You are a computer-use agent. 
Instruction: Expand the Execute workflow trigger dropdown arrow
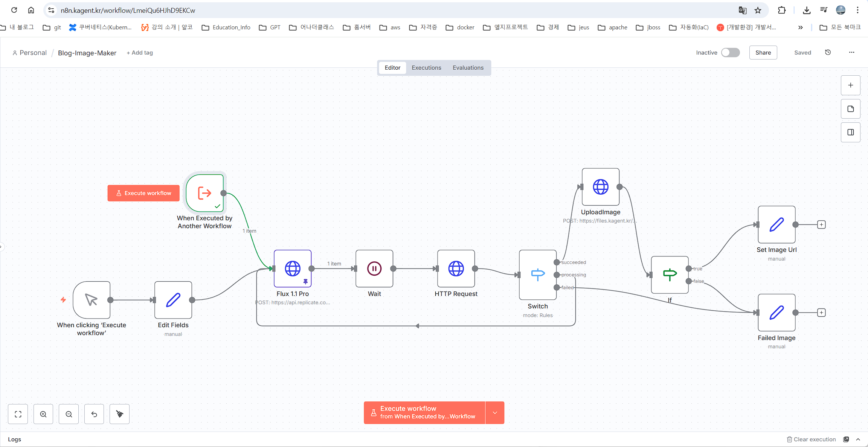pos(495,413)
